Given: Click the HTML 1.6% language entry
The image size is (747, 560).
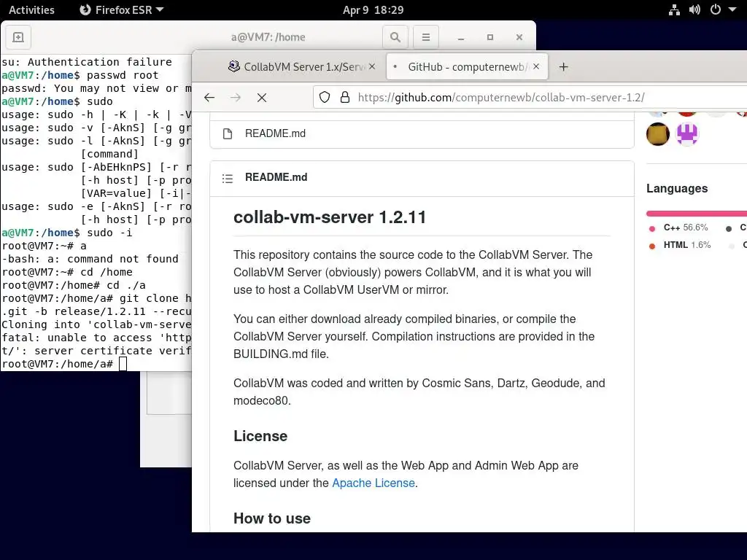Looking at the screenshot, I should tap(681, 245).
